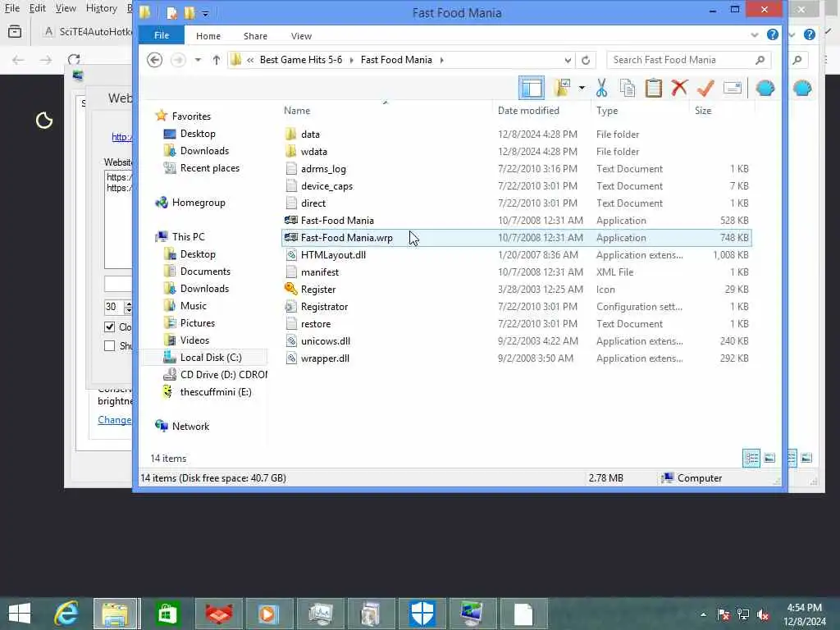Select HTMLayout.dll file
Image resolution: width=840 pixels, height=630 pixels.
point(517,255)
